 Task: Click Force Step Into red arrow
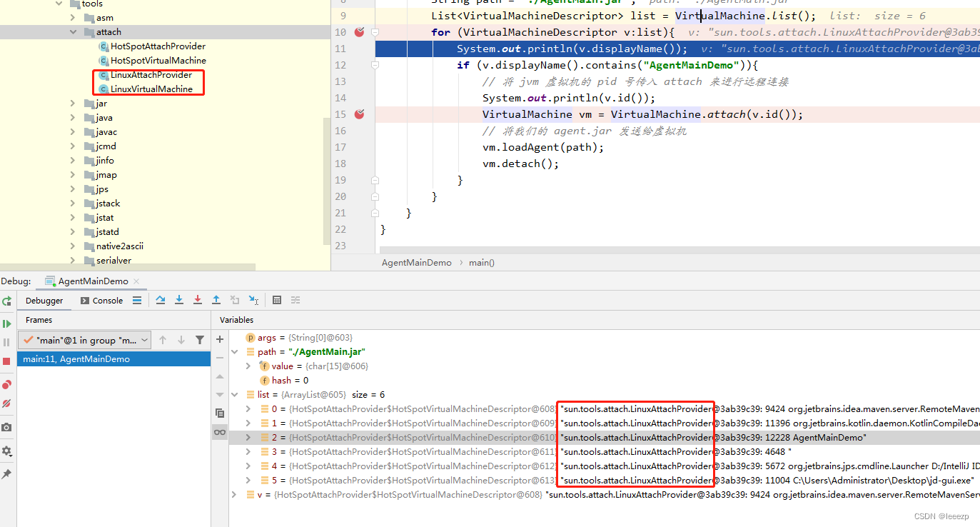pyautogui.click(x=198, y=301)
